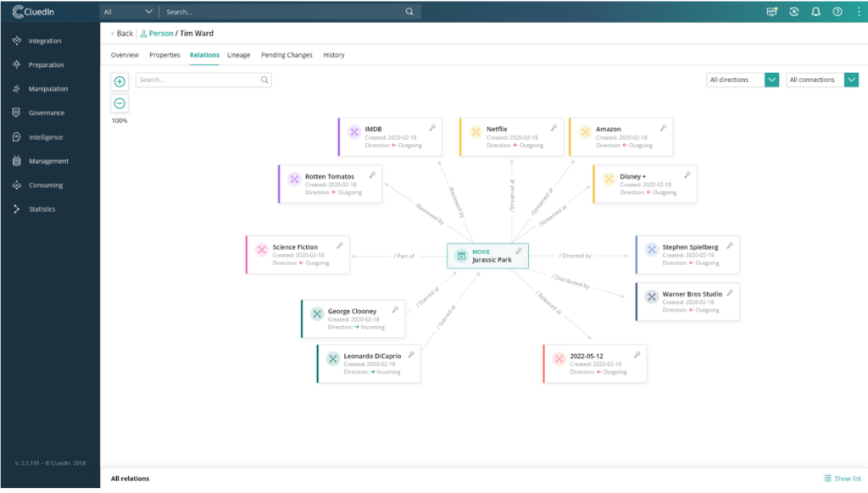Screen dimensions: 868x493
Task: Click the pin icon on Science Fiction card
Action: 340,246
